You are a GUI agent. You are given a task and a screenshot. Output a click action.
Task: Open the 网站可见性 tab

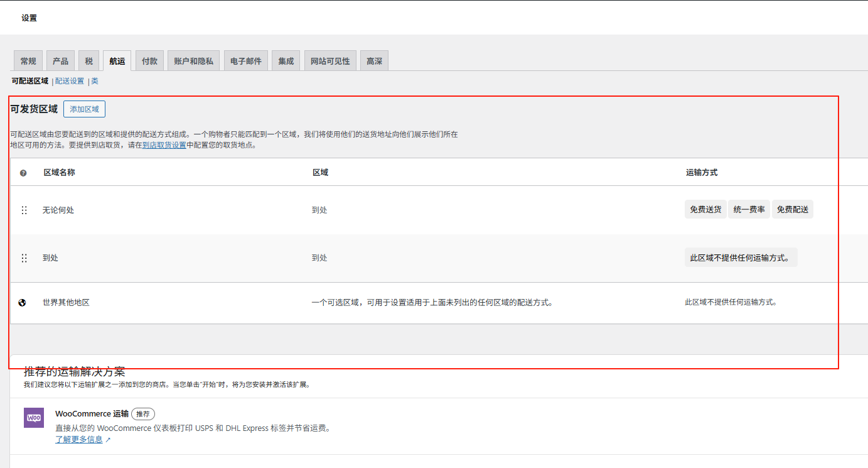point(330,61)
